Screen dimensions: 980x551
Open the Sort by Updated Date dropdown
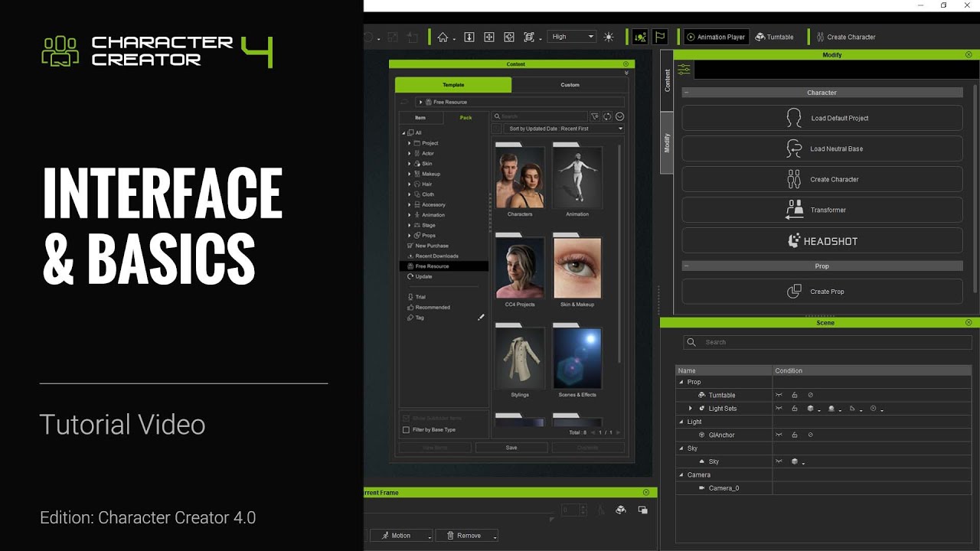coord(564,129)
